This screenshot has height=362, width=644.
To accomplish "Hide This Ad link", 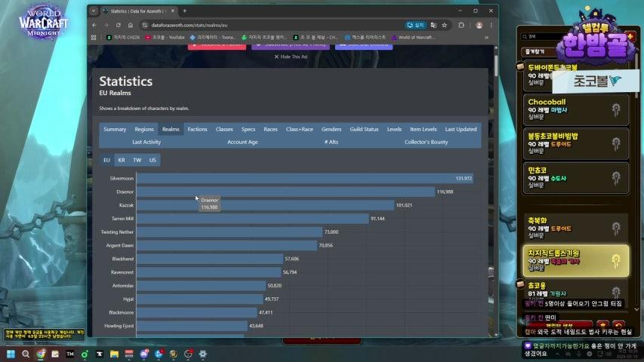I will 291,57.
